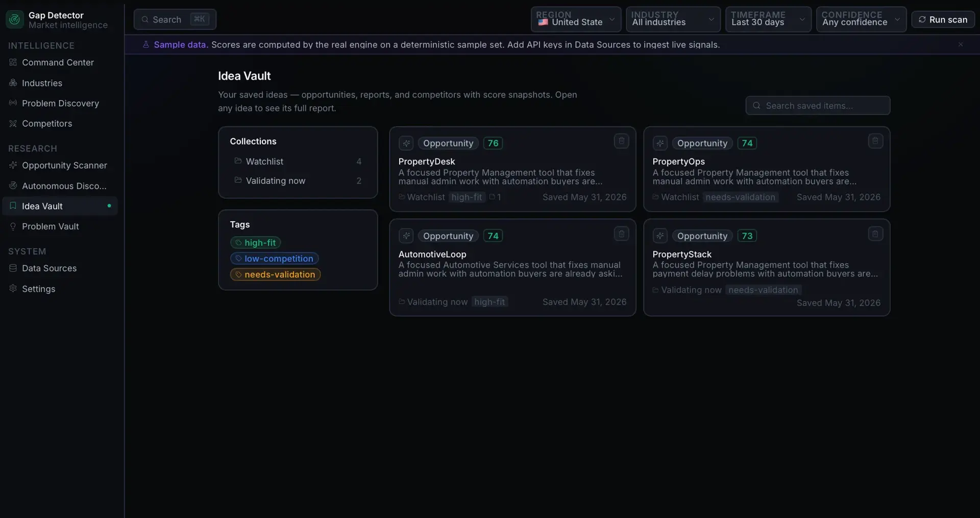Click the Autonomous Discovery icon

click(x=13, y=186)
